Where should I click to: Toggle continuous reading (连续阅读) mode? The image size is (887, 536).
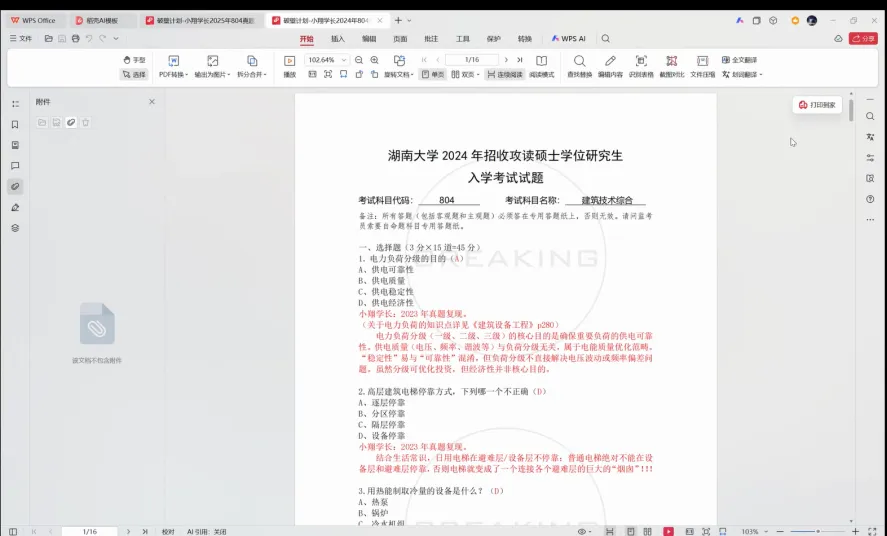click(x=505, y=74)
